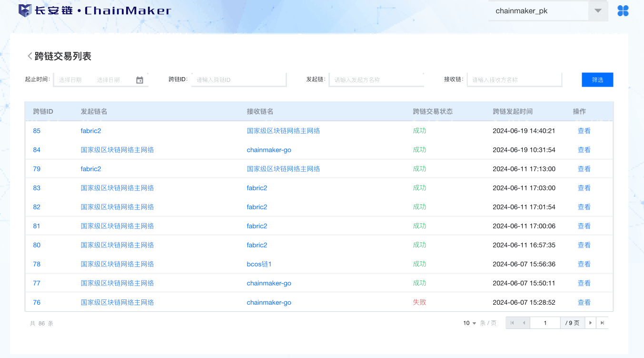Screen dimensions: 644x358
Task: Jump to the last page icon
Action: pyautogui.click(x=602, y=323)
